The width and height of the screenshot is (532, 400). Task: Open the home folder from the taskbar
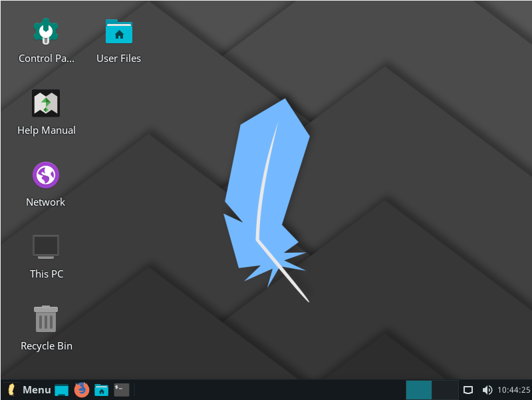[x=101, y=390]
